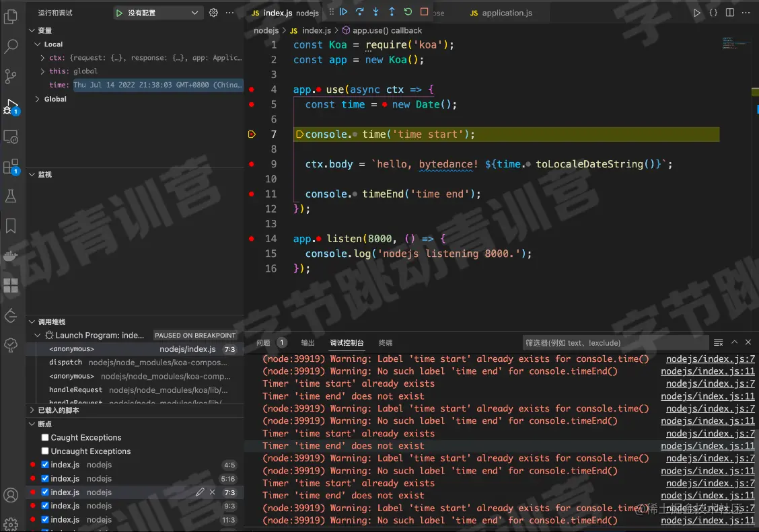Open editor more actions menu
759x532 pixels.
pos(746,13)
